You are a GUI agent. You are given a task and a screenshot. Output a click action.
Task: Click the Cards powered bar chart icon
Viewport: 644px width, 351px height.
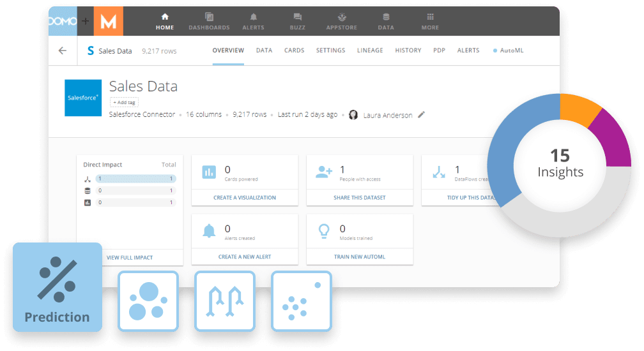coord(209,172)
